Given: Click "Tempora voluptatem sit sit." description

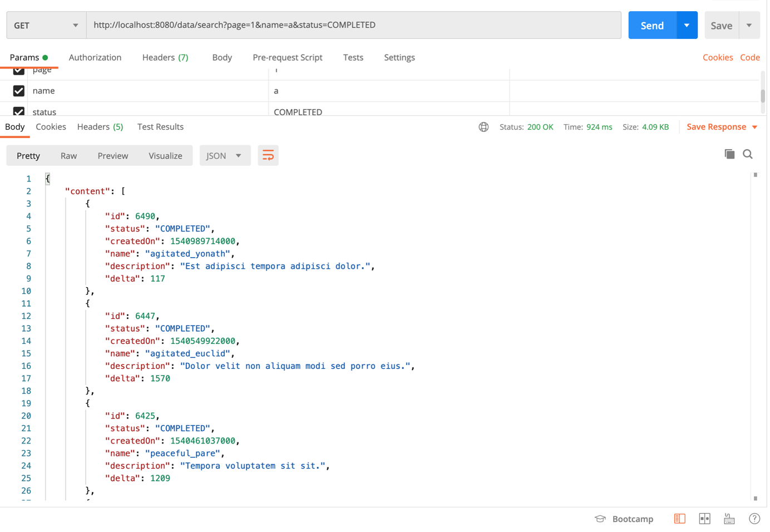Looking at the screenshot, I should click(253, 466).
